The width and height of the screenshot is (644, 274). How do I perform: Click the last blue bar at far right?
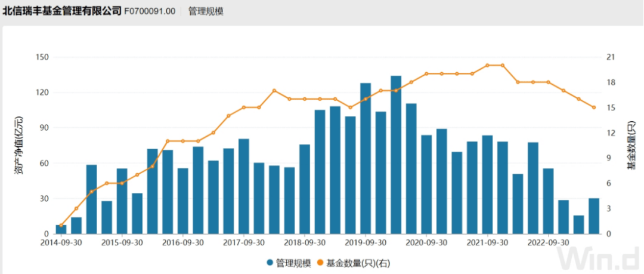[594, 215]
